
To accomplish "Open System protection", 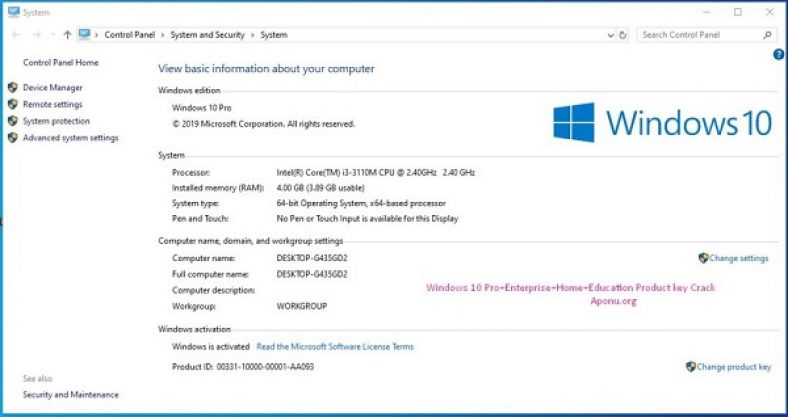I will click(x=56, y=121).
